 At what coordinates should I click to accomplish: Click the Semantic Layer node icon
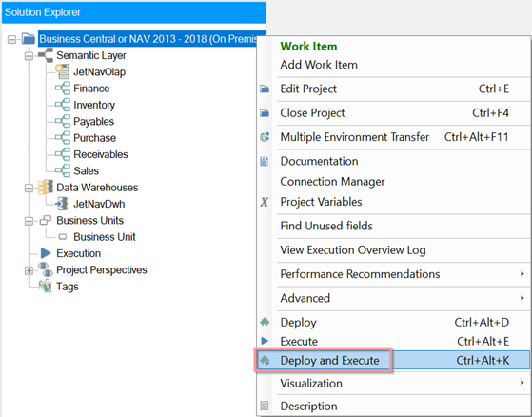pyautogui.click(x=46, y=55)
